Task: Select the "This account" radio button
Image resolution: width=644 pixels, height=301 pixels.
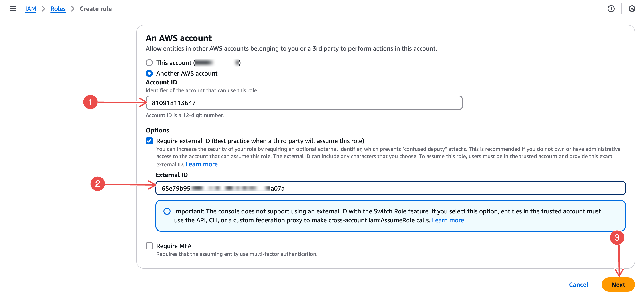Action: tap(149, 63)
